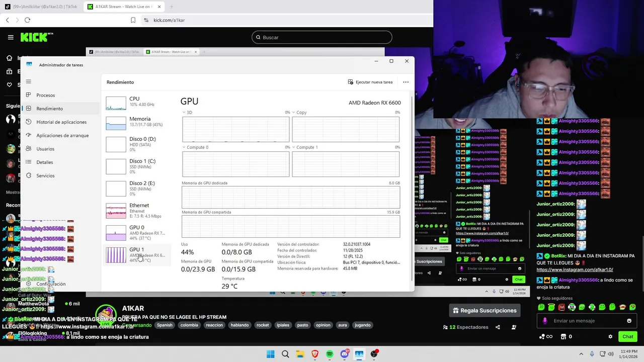Open a new browser tab
This screenshot has width=644, height=362.
click(171, 7)
